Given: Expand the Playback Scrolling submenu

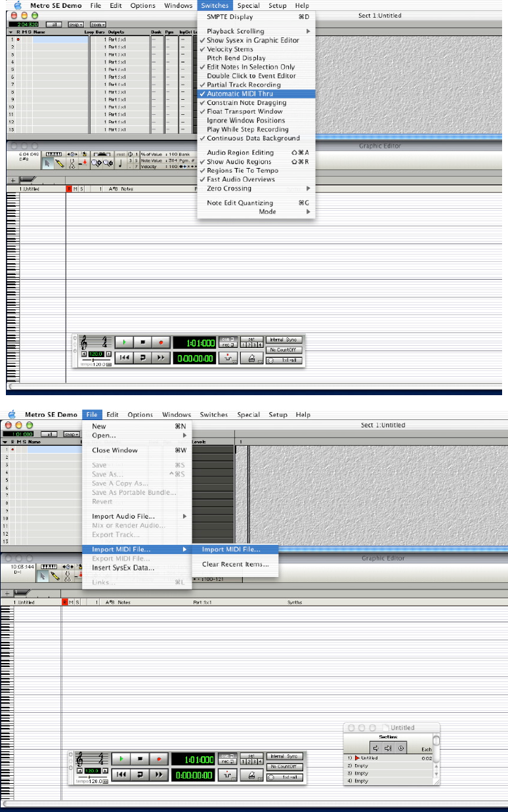Looking at the screenshot, I should [x=256, y=31].
